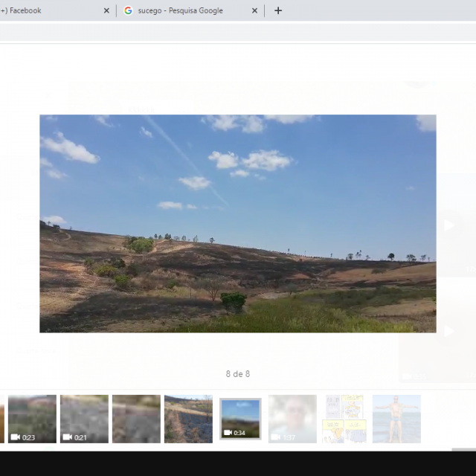Click the 0:23 duration label in the filmstrip
Viewport: 476px width, 476px height.
point(28,437)
